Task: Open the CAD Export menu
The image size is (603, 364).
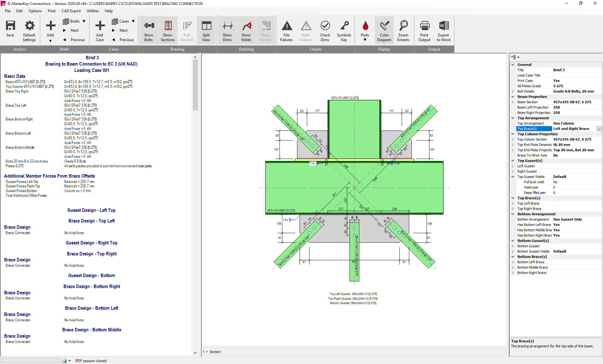Action: 71,11
